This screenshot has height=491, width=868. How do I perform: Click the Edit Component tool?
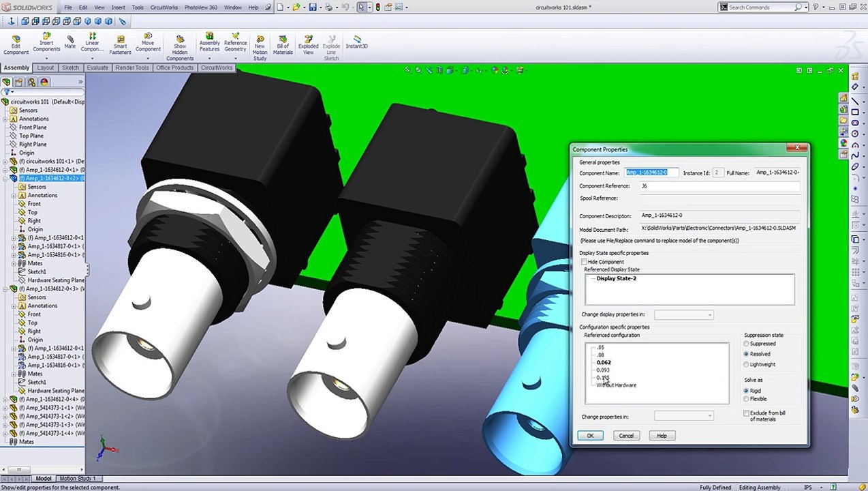tap(16, 45)
